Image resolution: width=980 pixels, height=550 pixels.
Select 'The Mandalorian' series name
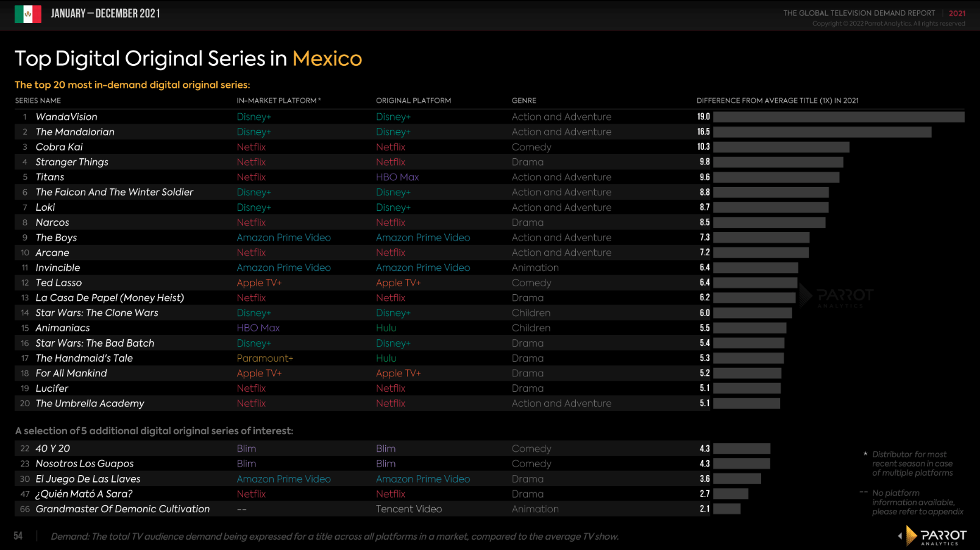pyautogui.click(x=75, y=132)
